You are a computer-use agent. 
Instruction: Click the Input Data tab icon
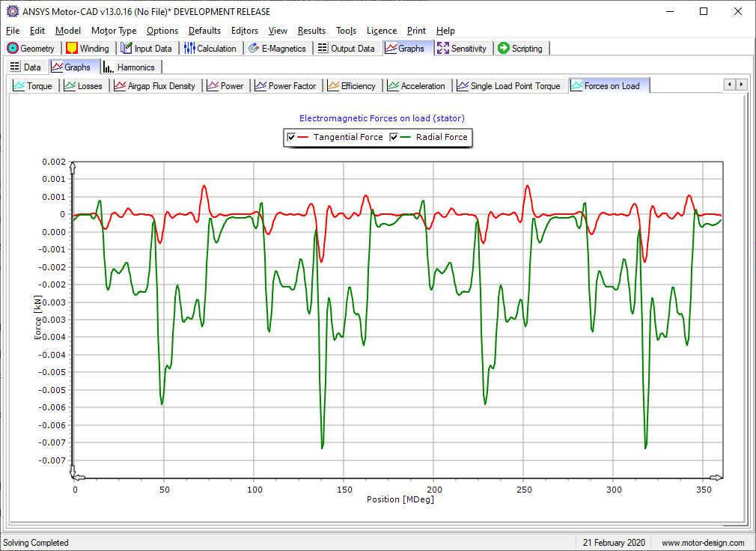tap(126, 48)
